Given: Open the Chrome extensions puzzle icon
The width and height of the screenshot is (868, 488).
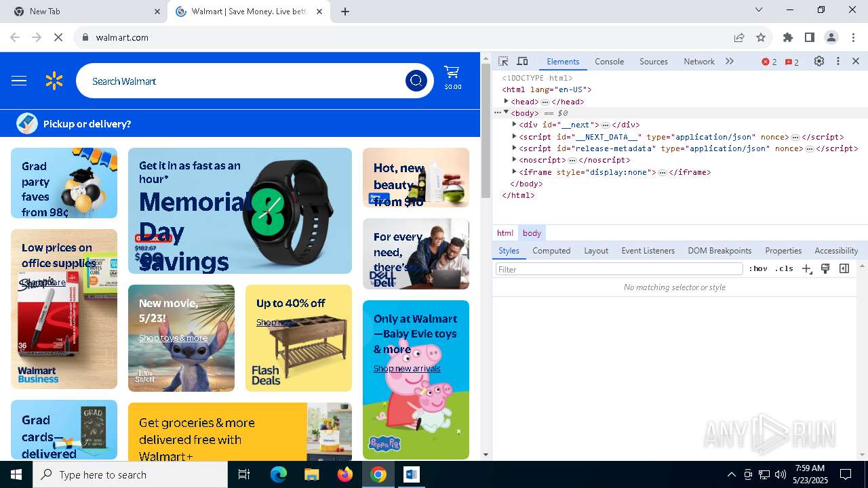Looking at the screenshot, I should click(788, 37).
